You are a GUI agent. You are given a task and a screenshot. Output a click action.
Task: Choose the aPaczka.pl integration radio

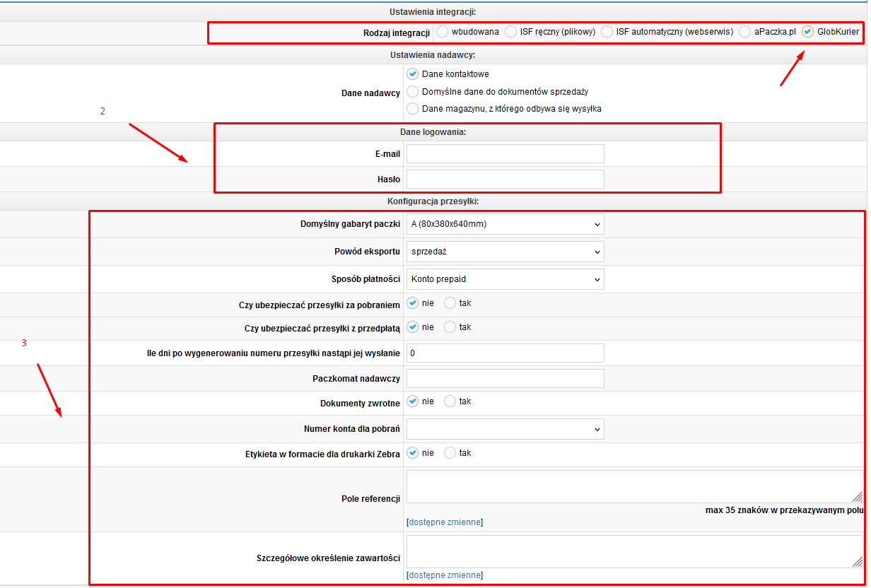[x=745, y=32]
